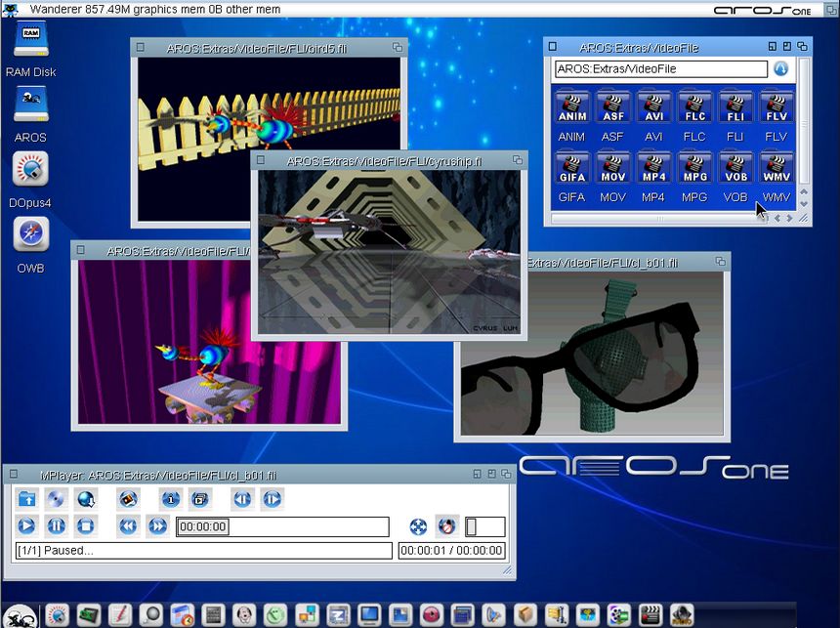The height and width of the screenshot is (628, 840).
Task: Open the MP4 folder in VideoFile window
Action: tap(653, 171)
